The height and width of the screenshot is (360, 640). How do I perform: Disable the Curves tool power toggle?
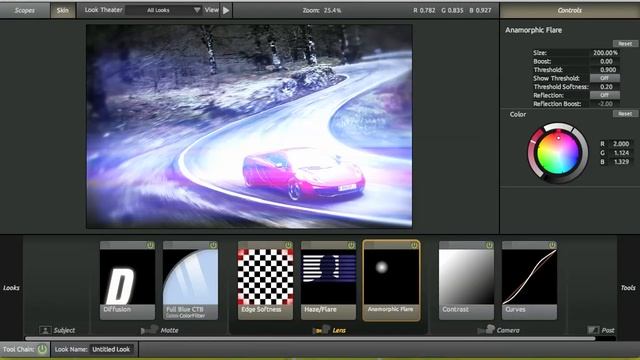tap(552, 245)
